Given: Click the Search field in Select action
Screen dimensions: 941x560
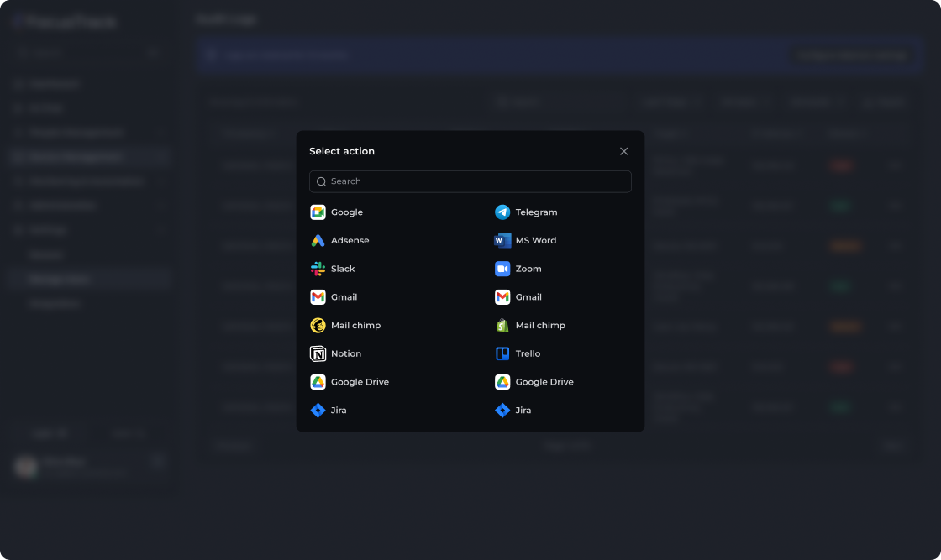Looking at the screenshot, I should (470, 181).
